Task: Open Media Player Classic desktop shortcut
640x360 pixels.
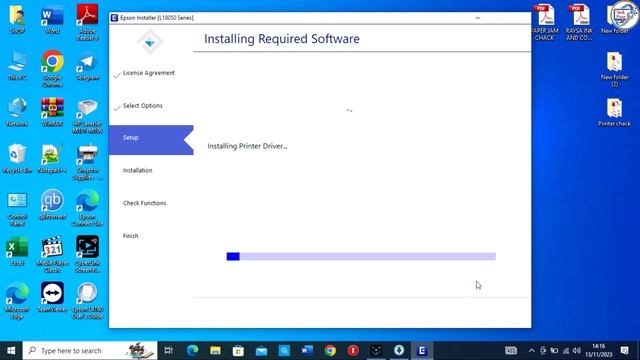Action: (x=52, y=255)
